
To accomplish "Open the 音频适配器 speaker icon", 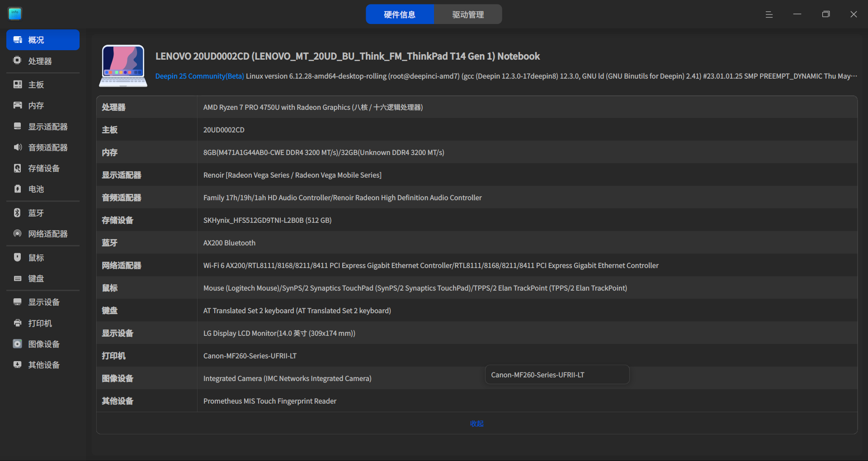I will point(18,147).
